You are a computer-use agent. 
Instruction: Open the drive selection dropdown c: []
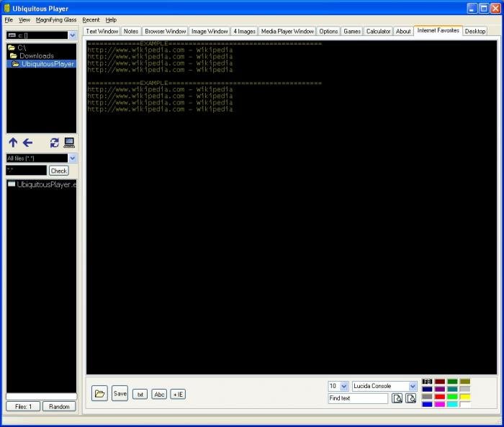click(73, 35)
